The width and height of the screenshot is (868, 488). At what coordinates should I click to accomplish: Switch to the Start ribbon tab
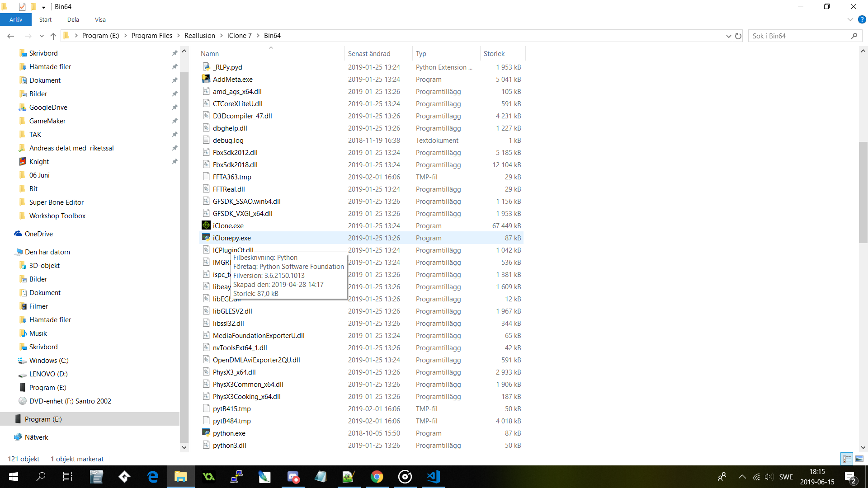coord(45,19)
